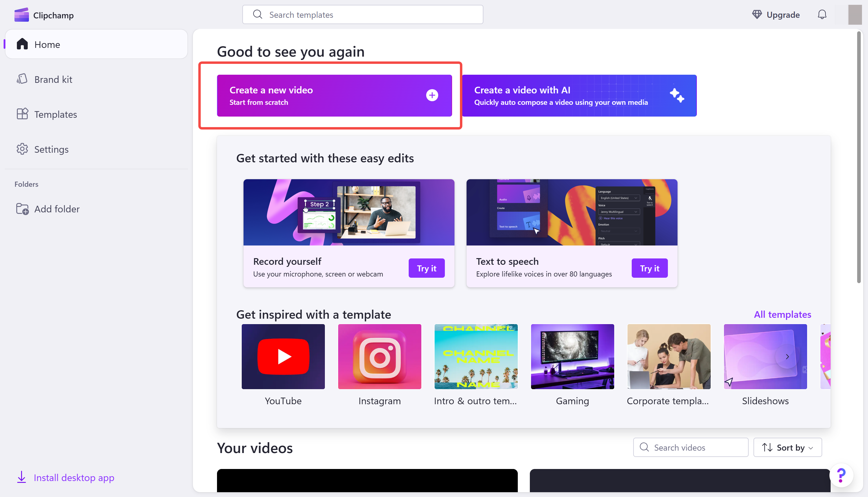
Task: Click the magnifier icon in the template search bar
Action: (258, 14)
